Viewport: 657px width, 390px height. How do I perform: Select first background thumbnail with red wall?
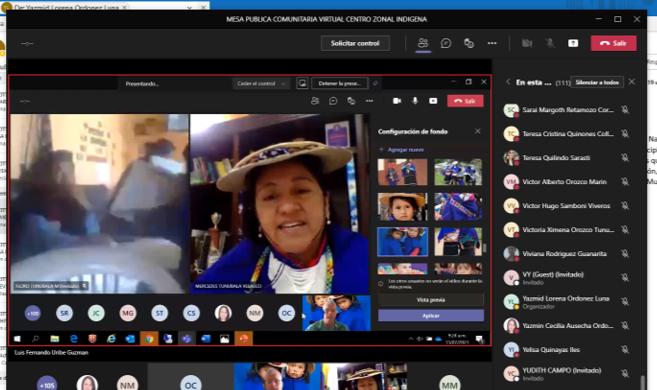point(403,172)
